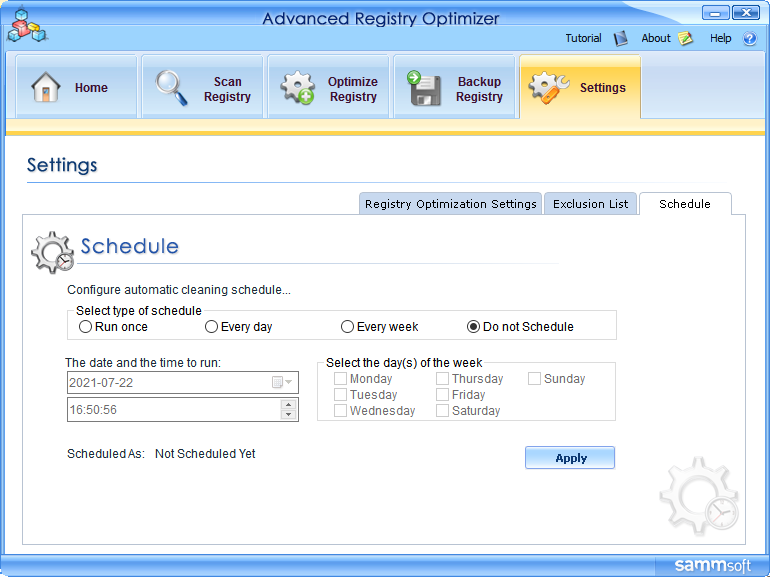Select the Every day schedule option
The image size is (770, 577).
click(211, 327)
